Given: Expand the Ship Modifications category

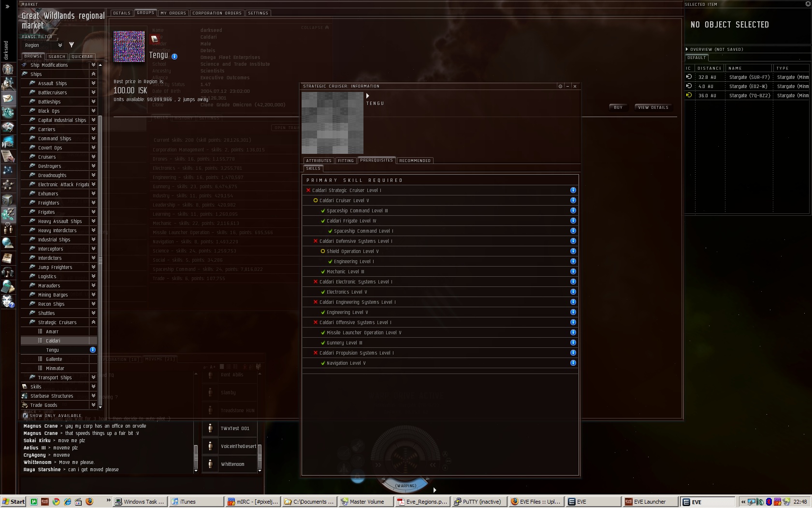Looking at the screenshot, I should pyautogui.click(x=93, y=65).
